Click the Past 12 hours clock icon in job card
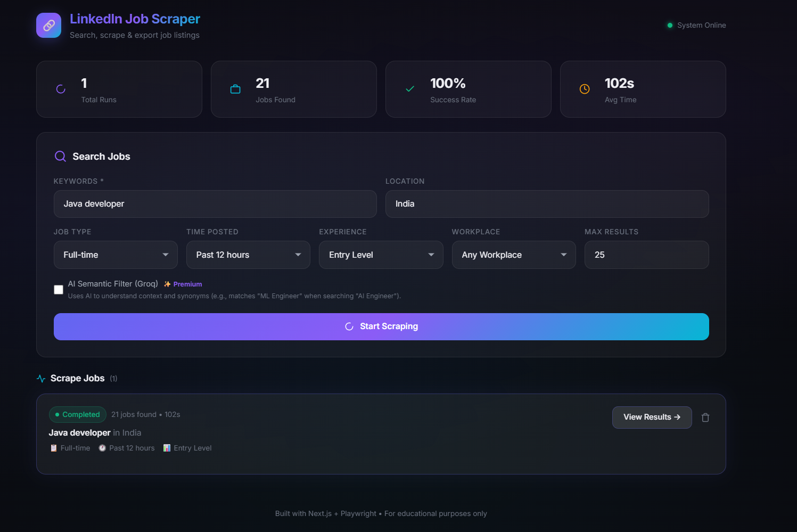Screen dimensions: 797x532 click(102, 448)
